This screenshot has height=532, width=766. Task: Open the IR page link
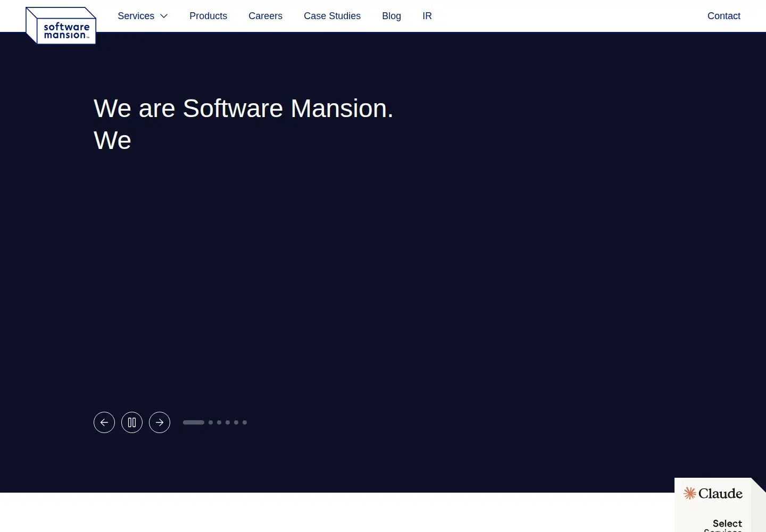pos(427,16)
